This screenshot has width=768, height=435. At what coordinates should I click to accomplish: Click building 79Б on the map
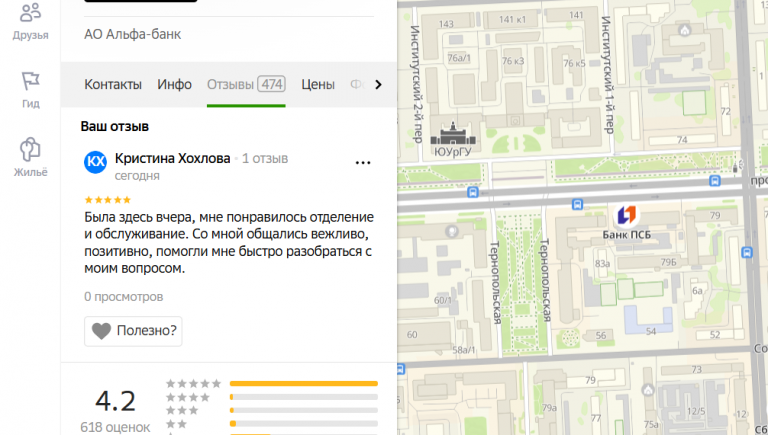pos(669,262)
